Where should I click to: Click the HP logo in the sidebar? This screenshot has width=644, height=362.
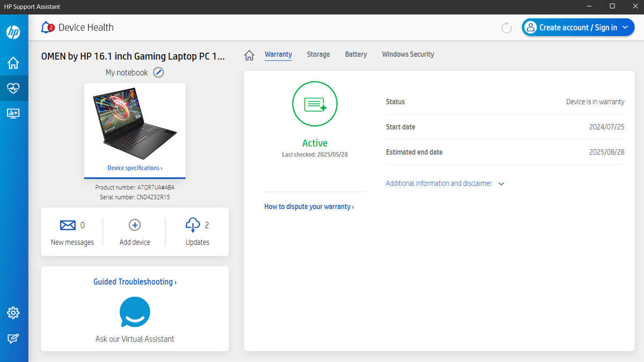pos(13,32)
